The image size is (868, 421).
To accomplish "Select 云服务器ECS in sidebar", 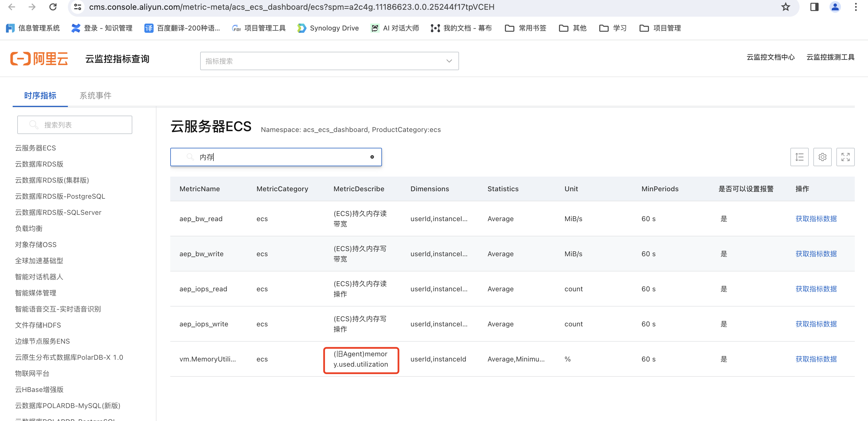I will (x=35, y=148).
